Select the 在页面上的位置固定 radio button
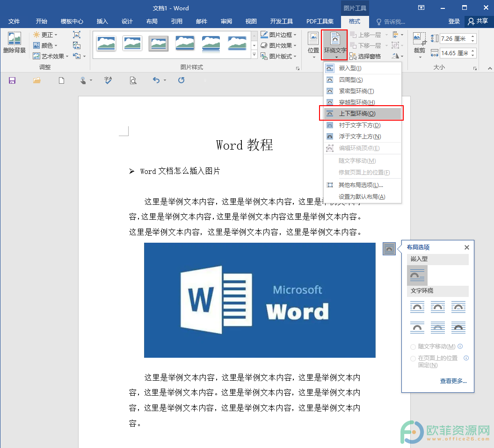The image size is (494, 448). coord(413,359)
